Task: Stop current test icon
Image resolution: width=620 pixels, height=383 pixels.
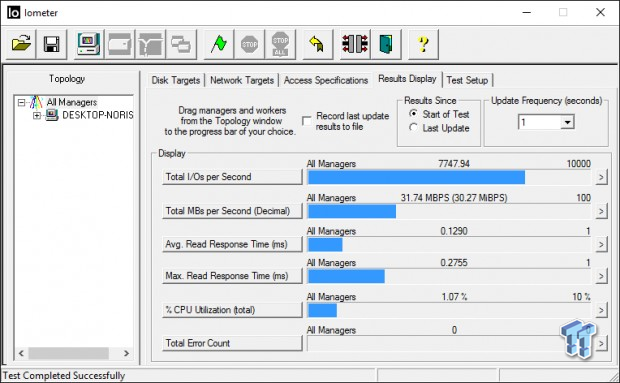Action: pyautogui.click(x=250, y=44)
